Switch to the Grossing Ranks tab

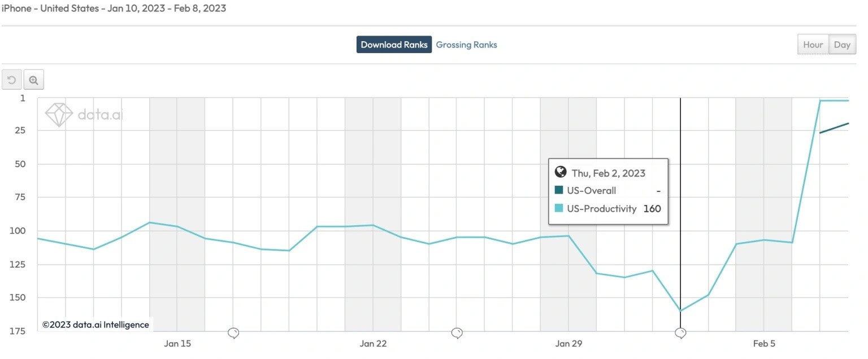click(466, 45)
